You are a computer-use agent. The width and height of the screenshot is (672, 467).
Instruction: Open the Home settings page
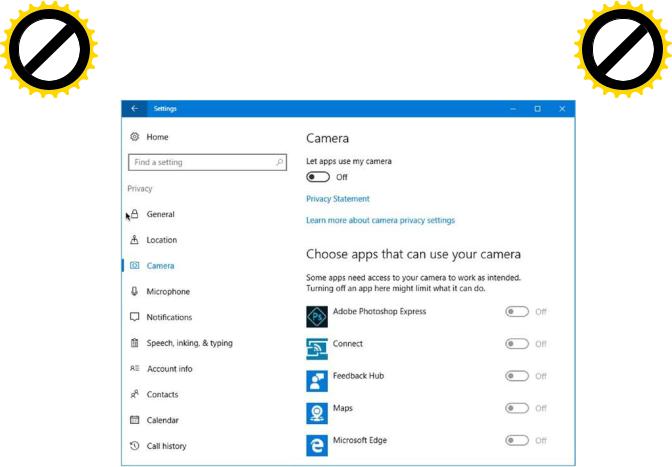click(x=157, y=137)
